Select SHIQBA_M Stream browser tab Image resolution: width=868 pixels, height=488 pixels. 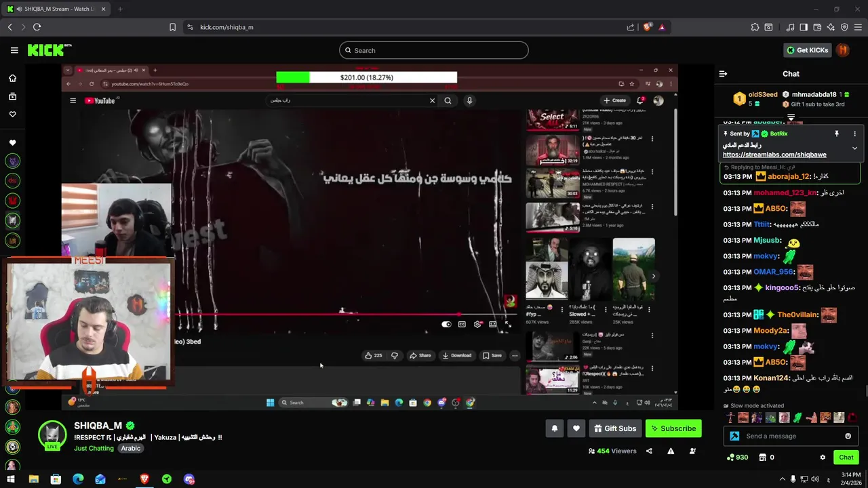[x=58, y=9]
